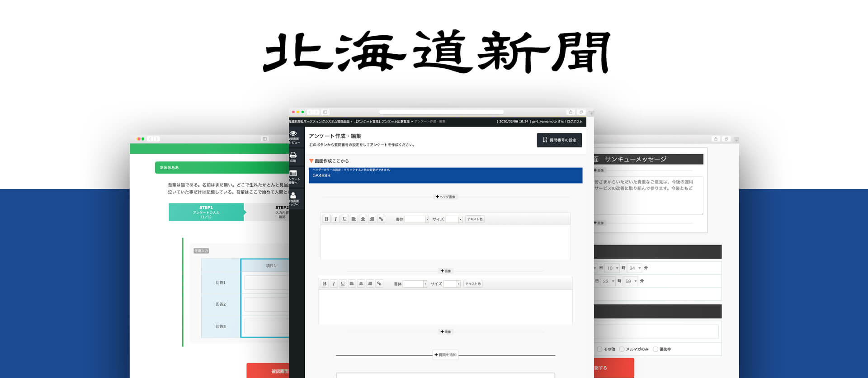Viewport: 868px width, 378px height.
Task: Click sidebar icon in left browser window
Action: tap(264, 139)
